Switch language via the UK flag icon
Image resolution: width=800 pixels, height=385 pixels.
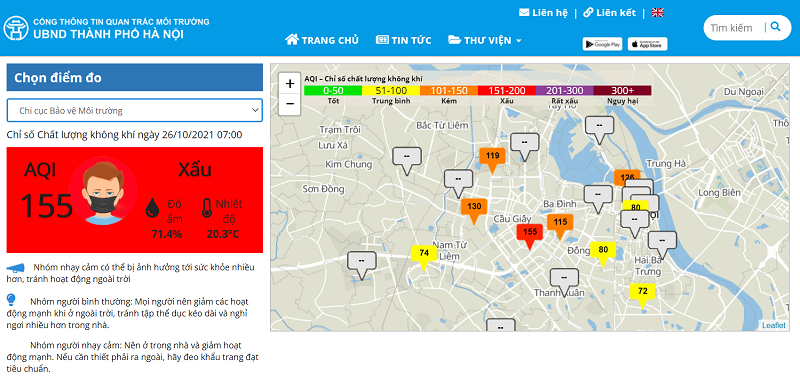pos(658,13)
